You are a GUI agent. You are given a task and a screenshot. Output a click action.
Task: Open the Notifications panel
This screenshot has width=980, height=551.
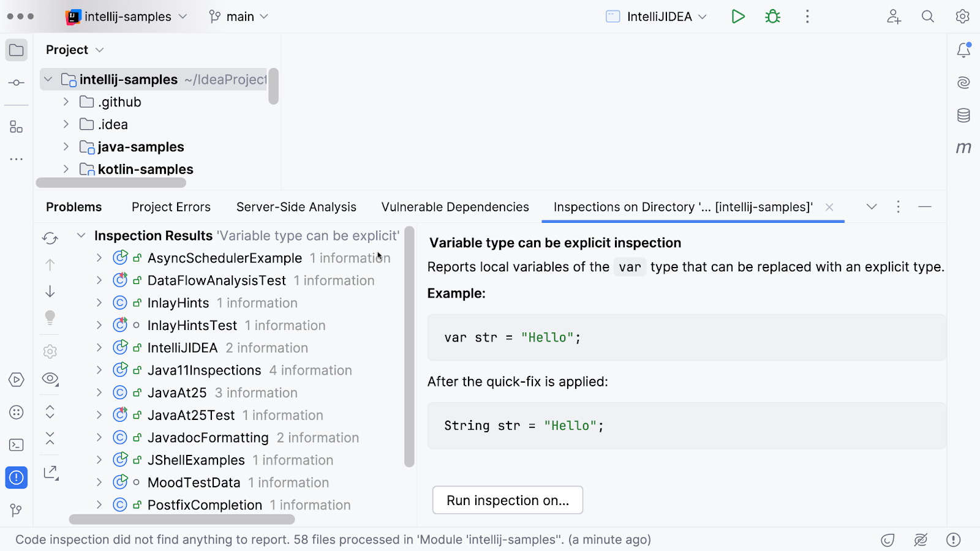pos(963,50)
